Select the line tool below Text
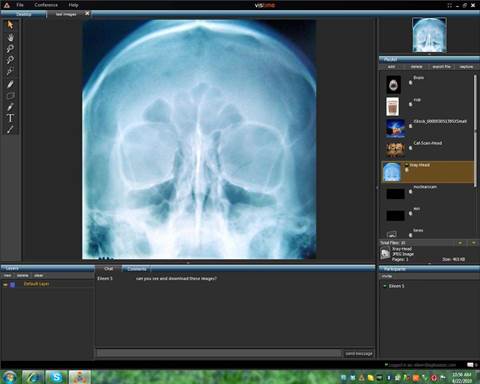Viewport: 480px width, 384px height. click(x=10, y=129)
